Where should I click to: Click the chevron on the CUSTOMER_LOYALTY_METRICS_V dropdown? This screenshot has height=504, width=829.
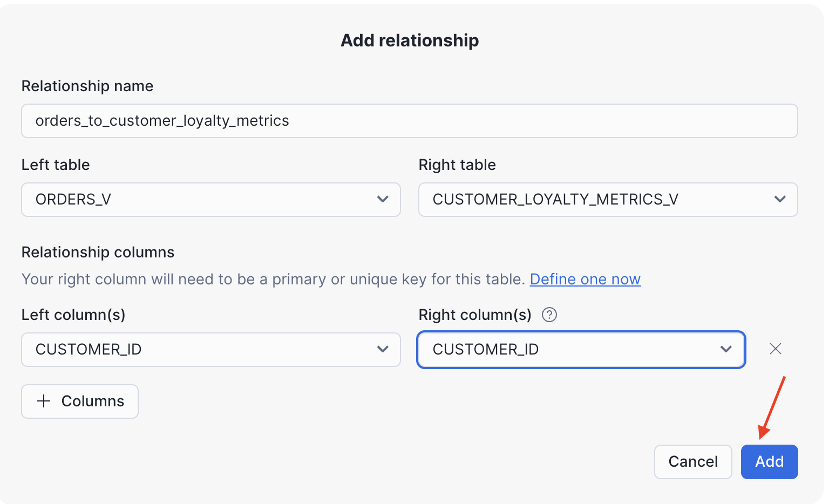click(x=780, y=199)
